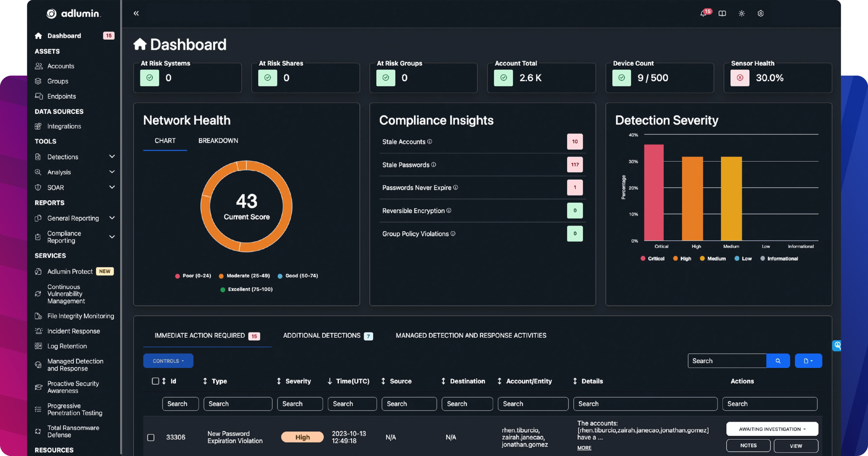Screen dimensions: 868x456
Task: Open the notifications bell with 15 alerts
Action: (x=704, y=14)
